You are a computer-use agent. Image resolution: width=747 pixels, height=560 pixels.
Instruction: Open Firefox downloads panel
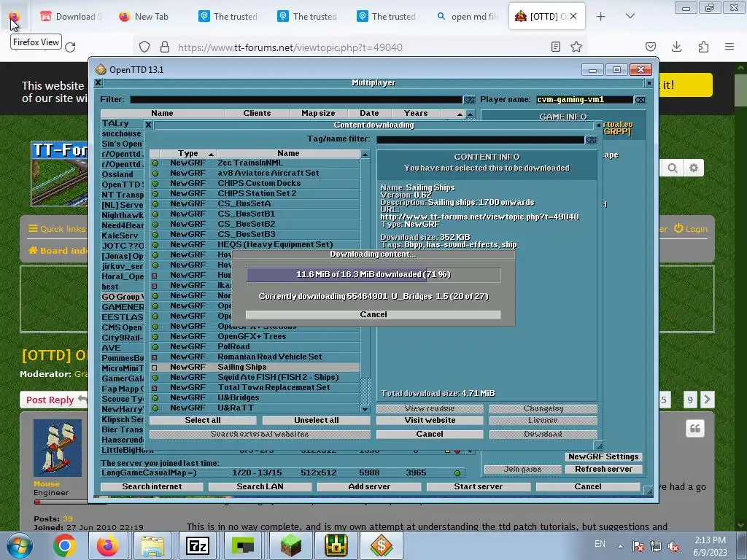pos(676,47)
